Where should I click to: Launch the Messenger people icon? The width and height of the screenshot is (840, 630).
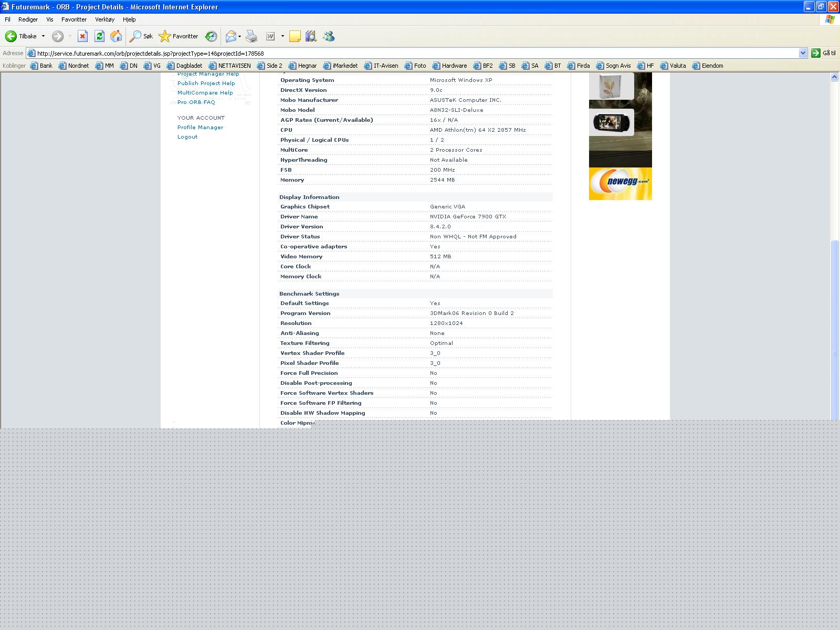click(329, 36)
